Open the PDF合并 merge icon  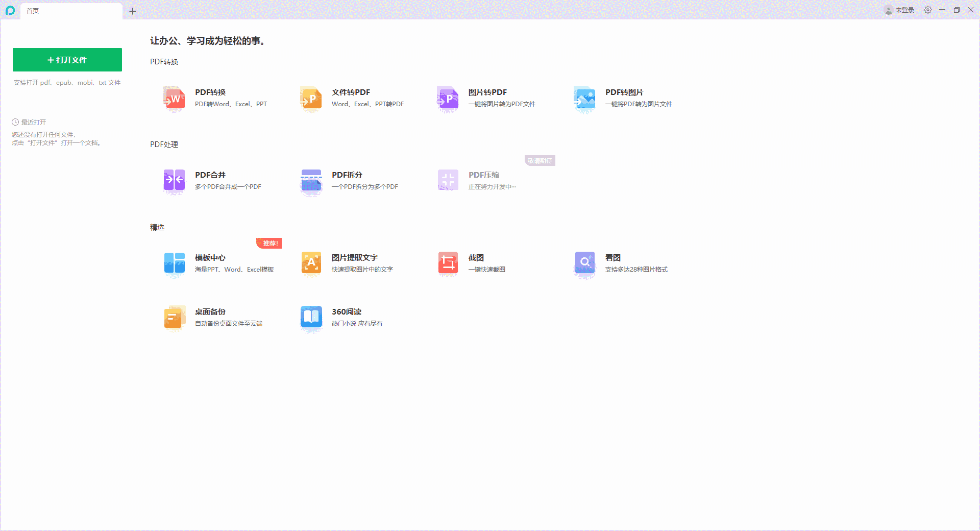pos(174,181)
